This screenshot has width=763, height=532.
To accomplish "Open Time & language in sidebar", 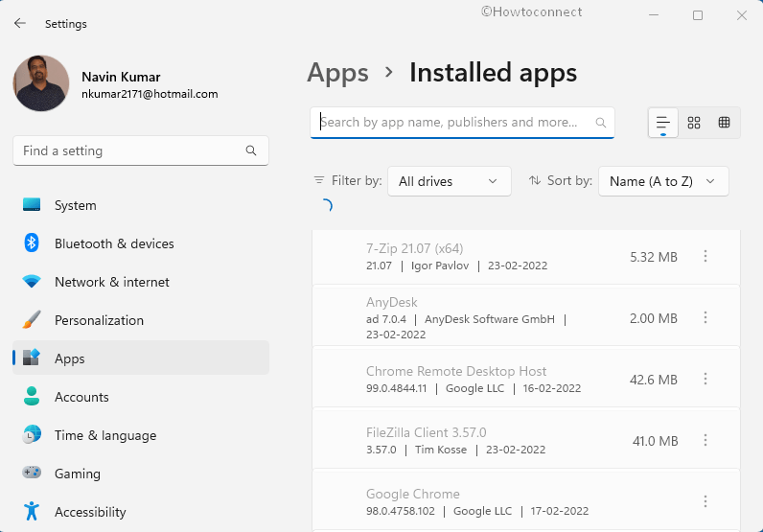I will pos(141,435).
